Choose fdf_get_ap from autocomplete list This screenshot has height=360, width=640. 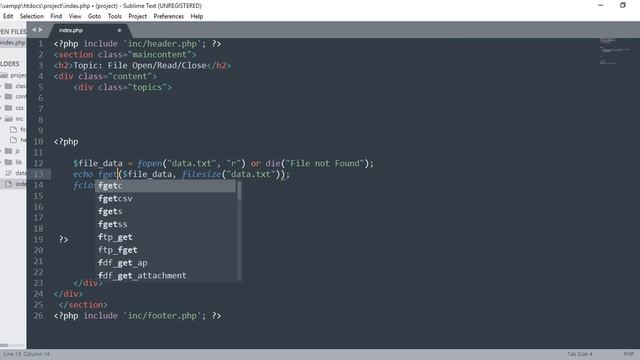click(165, 263)
